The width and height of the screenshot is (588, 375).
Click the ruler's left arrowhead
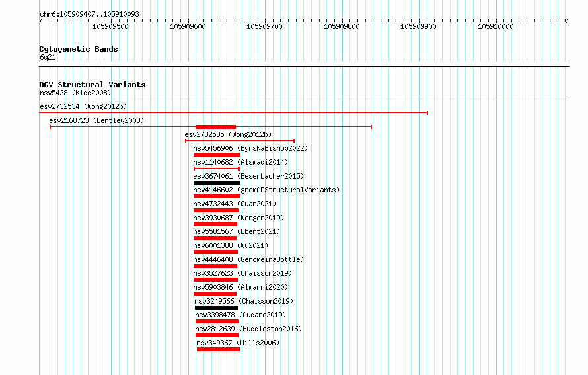41,21
